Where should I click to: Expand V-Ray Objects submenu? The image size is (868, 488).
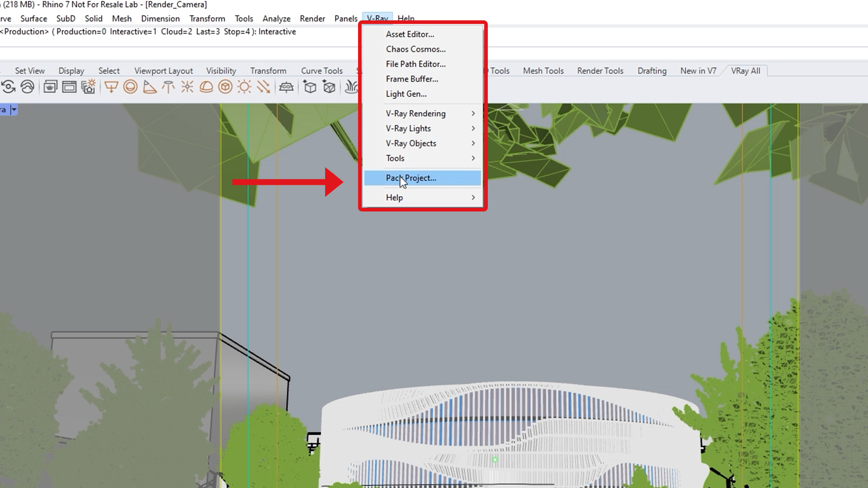click(x=422, y=143)
